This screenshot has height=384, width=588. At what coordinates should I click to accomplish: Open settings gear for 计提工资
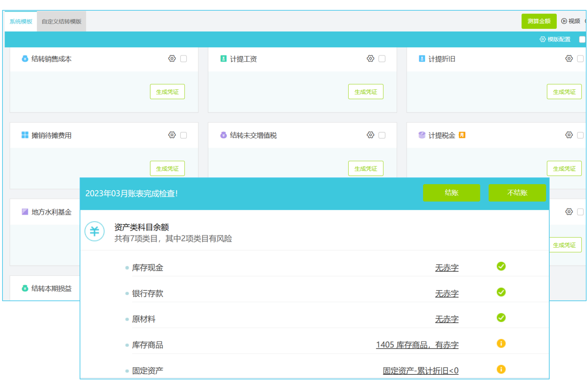370,59
